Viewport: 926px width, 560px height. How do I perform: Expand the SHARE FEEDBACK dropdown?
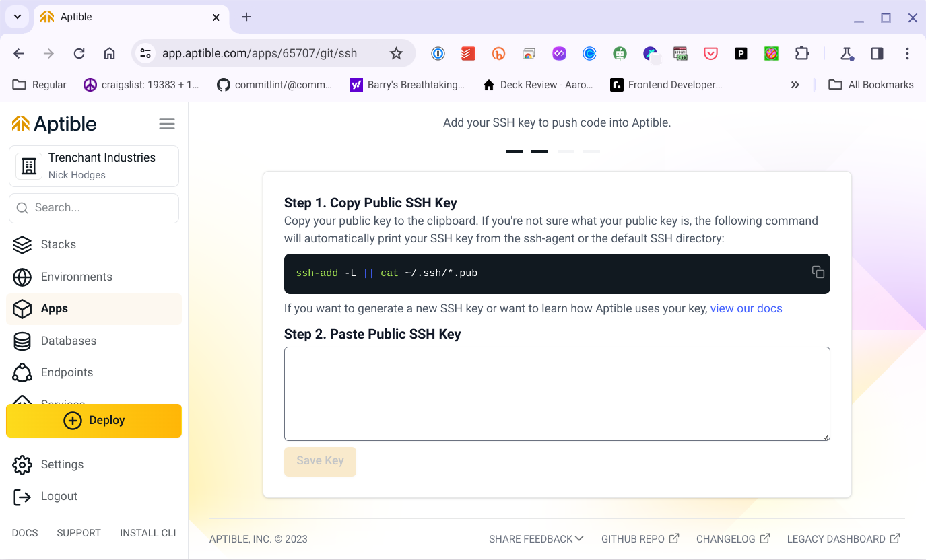pos(536,539)
